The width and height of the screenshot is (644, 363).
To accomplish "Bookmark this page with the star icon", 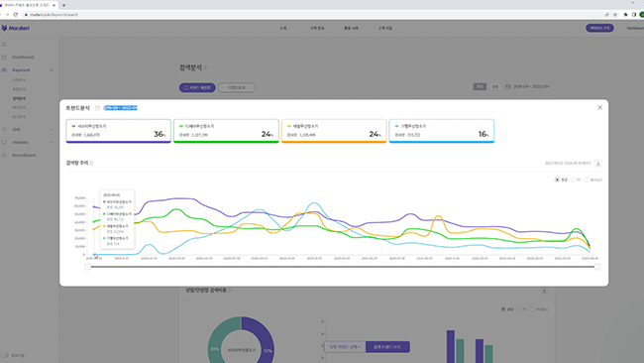I will pyautogui.click(x=615, y=15).
